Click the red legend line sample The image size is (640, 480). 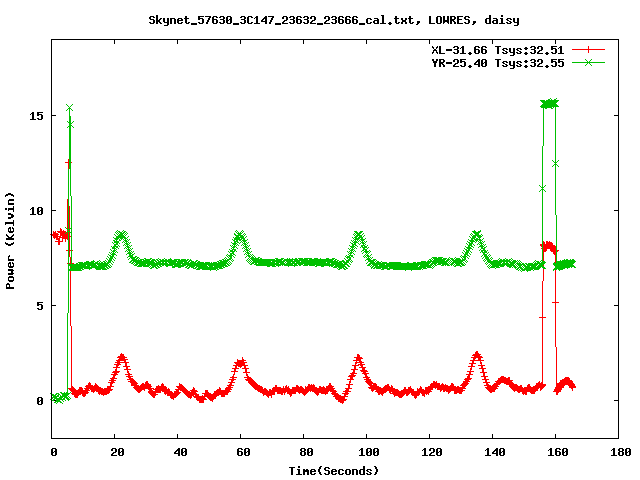point(588,50)
